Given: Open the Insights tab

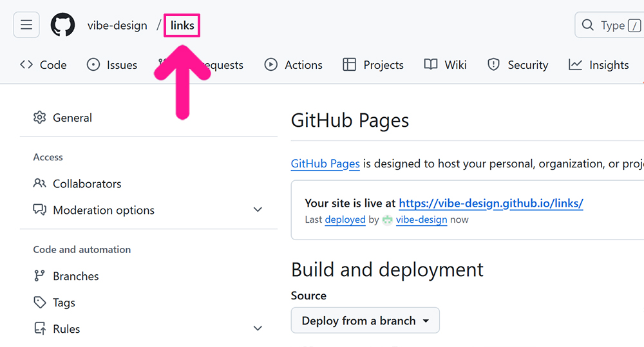Looking at the screenshot, I should [599, 65].
